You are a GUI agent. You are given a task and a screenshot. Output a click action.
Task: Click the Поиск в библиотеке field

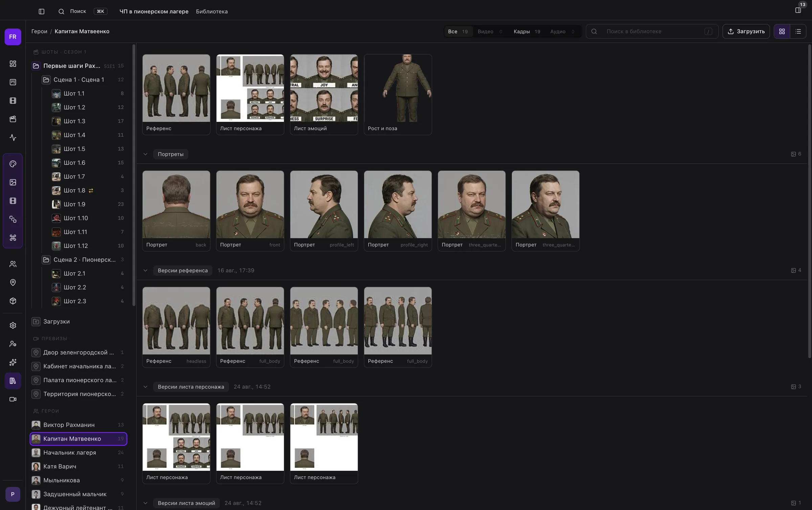tap(652, 31)
